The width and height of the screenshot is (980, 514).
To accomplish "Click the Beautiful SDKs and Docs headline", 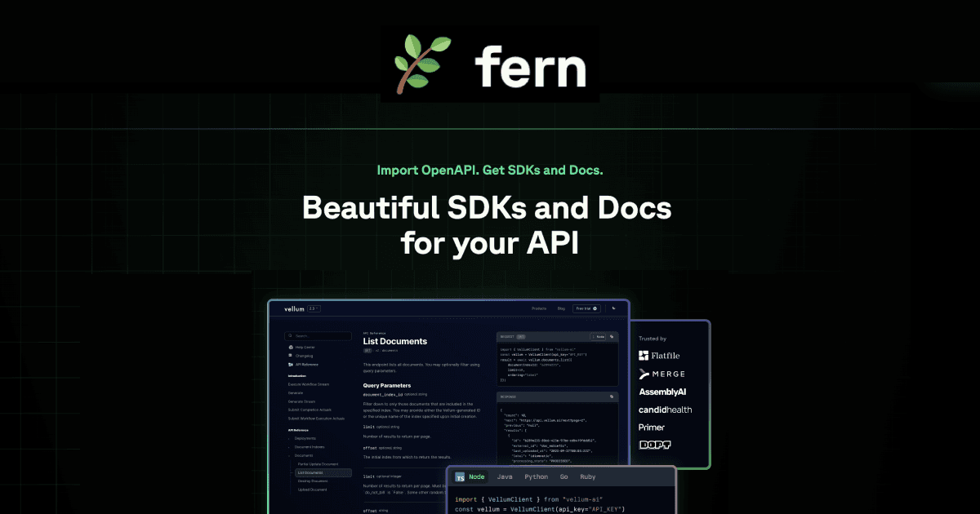I will click(488, 226).
